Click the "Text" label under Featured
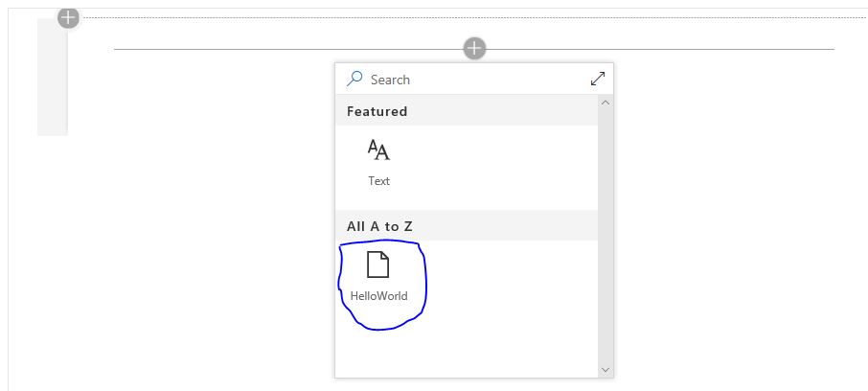 378,180
